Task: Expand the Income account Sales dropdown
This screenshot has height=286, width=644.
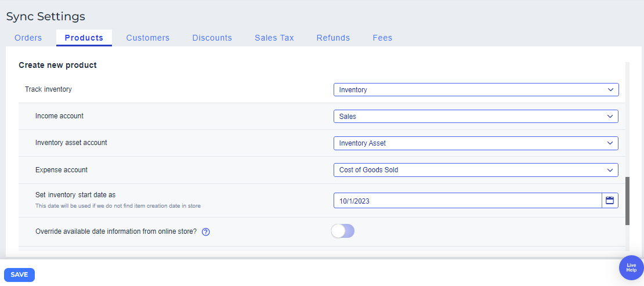Action: pos(476,117)
